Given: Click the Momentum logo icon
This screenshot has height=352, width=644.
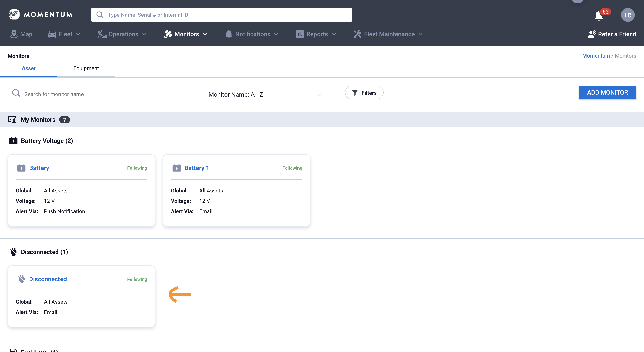Looking at the screenshot, I should click(14, 15).
